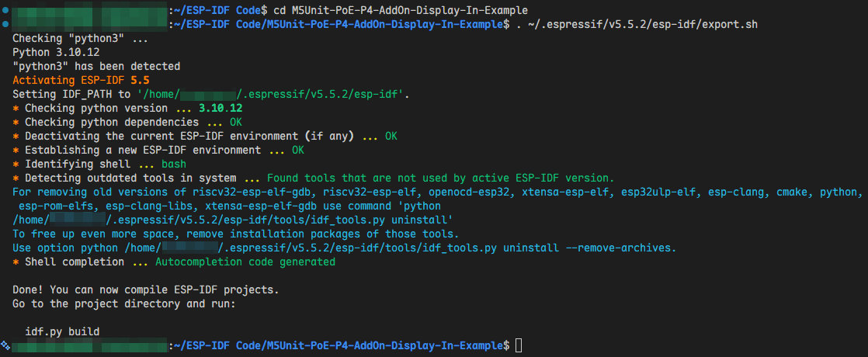Click the blue decoration dot beside export.sh command
The height and width of the screenshot is (357, 868).
[5, 24]
